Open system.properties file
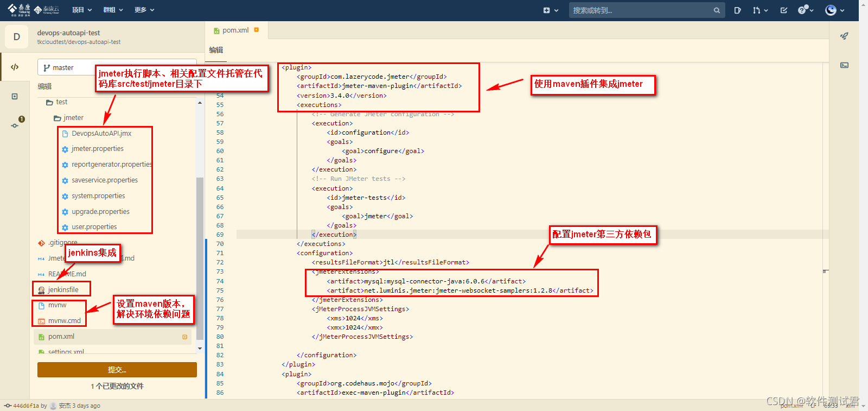Screen dimensions: 868x411 pos(98,196)
